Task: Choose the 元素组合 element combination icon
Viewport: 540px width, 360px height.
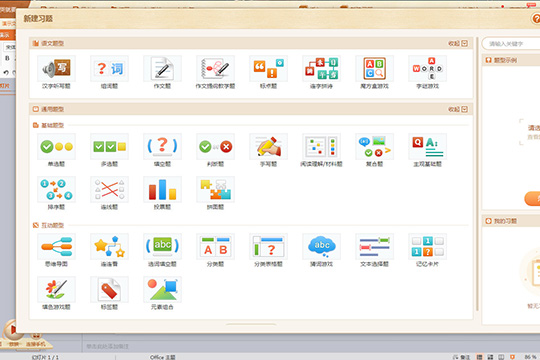Action: click(162, 290)
